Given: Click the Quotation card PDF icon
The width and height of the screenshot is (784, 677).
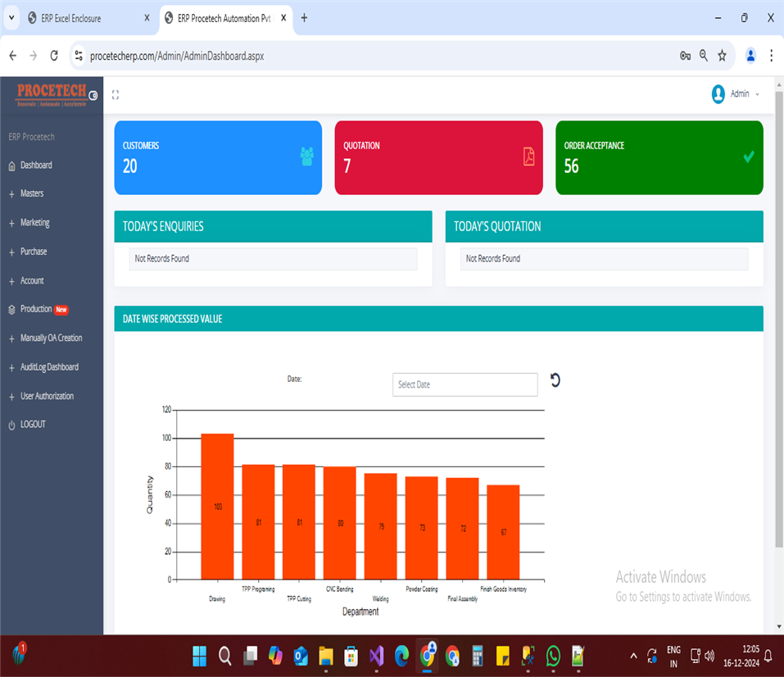Looking at the screenshot, I should coord(528,157).
